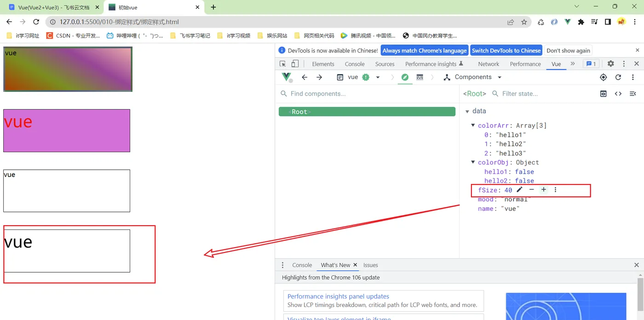This screenshot has height=320, width=644.
Task: Click the Find components search field
Action: [367, 94]
